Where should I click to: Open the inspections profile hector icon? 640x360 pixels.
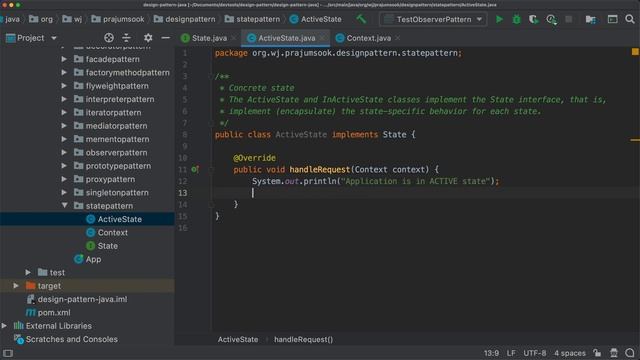pyautogui.click(x=613, y=353)
